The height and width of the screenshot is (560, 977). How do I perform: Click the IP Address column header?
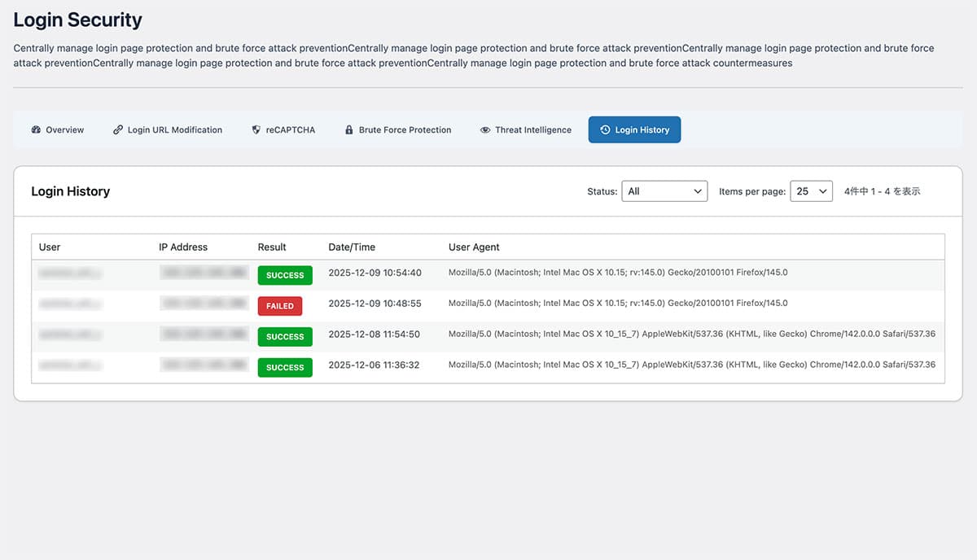183,247
